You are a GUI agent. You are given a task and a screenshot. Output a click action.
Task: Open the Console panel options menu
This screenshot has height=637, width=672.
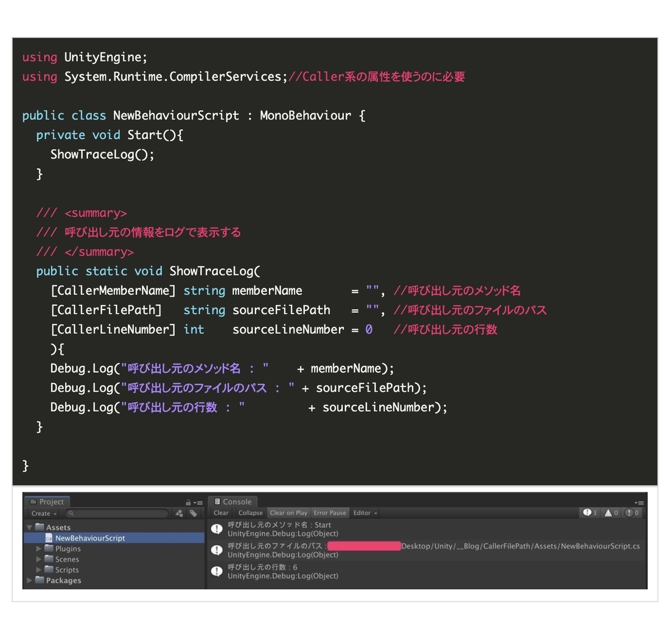click(x=639, y=503)
